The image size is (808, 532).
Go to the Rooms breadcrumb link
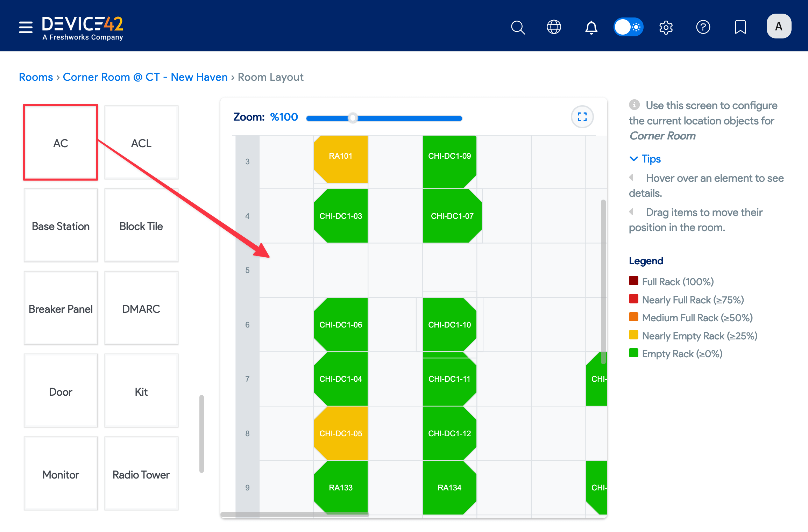[x=36, y=77]
